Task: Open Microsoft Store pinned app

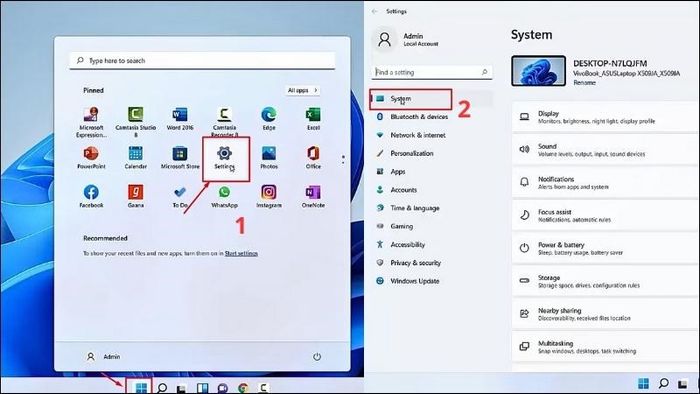Action: click(x=180, y=158)
